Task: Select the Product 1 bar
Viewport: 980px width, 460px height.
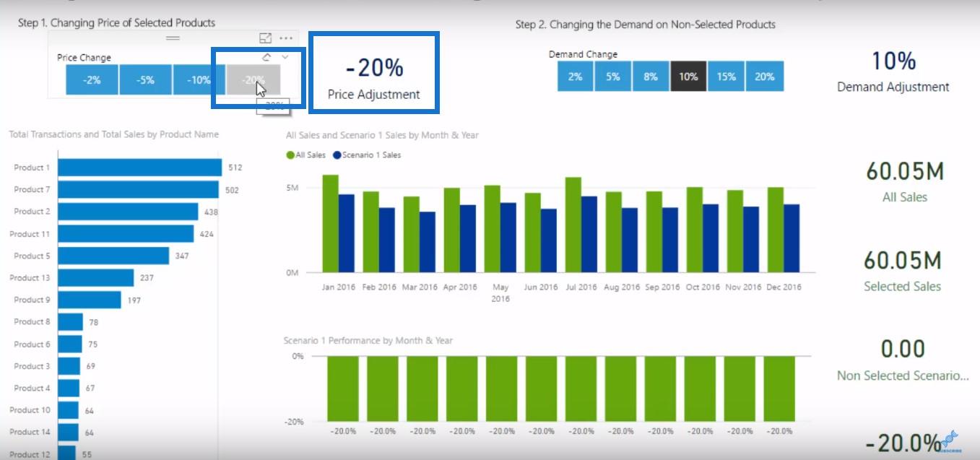Action: pyautogui.click(x=139, y=168)
